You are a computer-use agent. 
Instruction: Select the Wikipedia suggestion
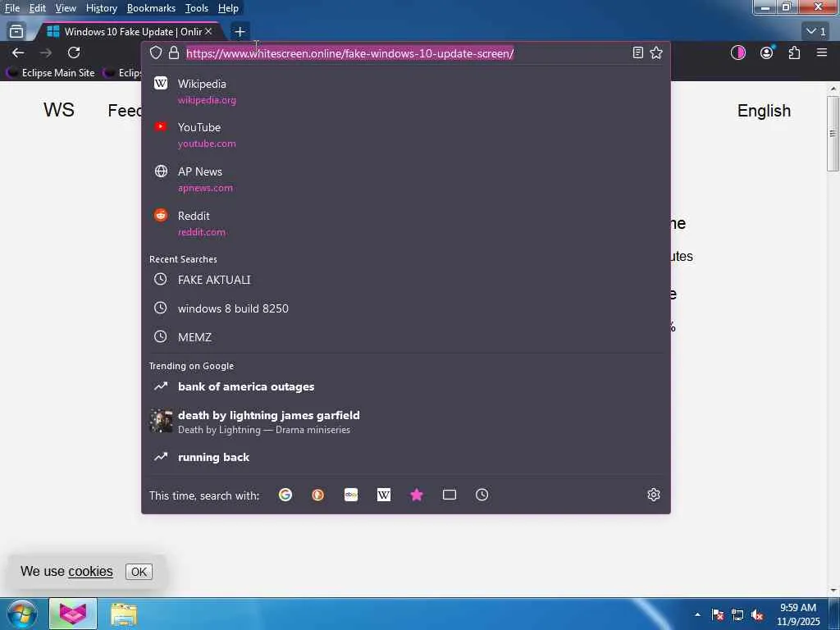tap(405, 91)
